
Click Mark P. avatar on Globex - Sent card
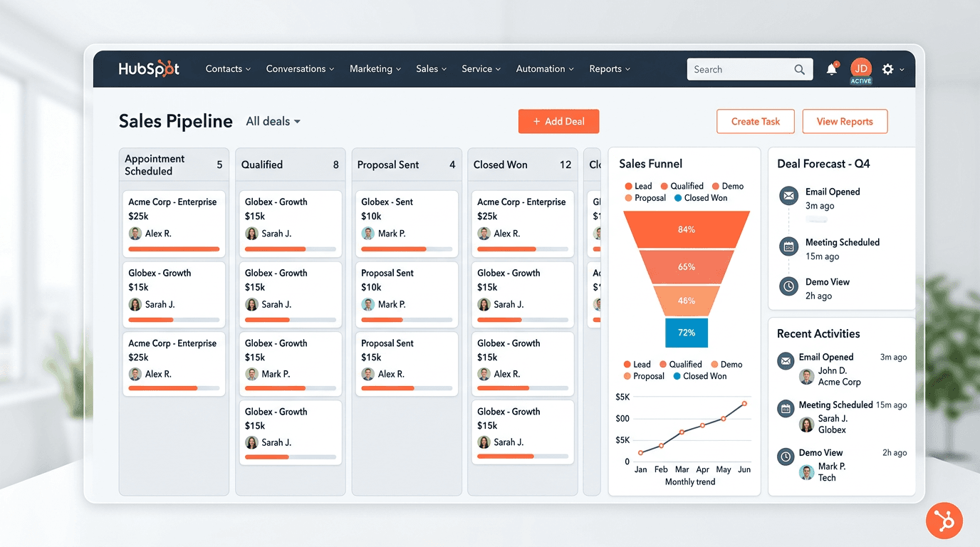pos(367,234)
